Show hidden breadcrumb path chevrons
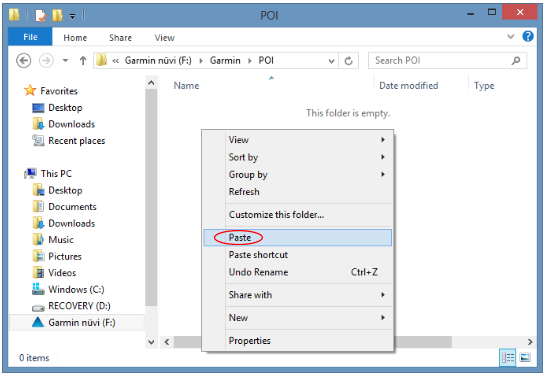The height and width of the screenshot is (376, 547). coord(115,61)
